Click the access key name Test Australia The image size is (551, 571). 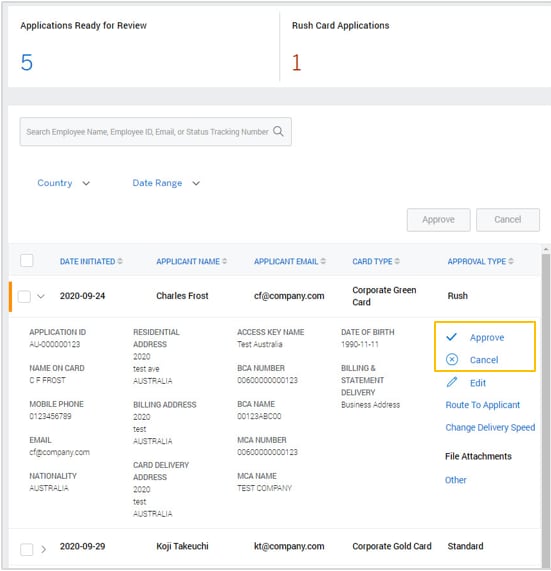(x=259, y=344)
